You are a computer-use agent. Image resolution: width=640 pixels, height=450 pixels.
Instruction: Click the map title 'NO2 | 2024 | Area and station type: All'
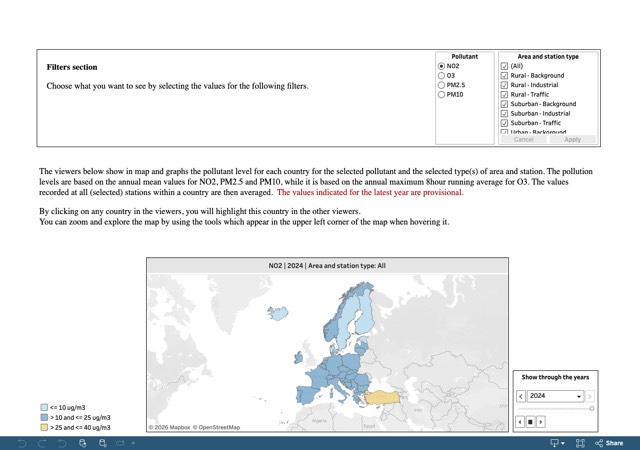327,265
